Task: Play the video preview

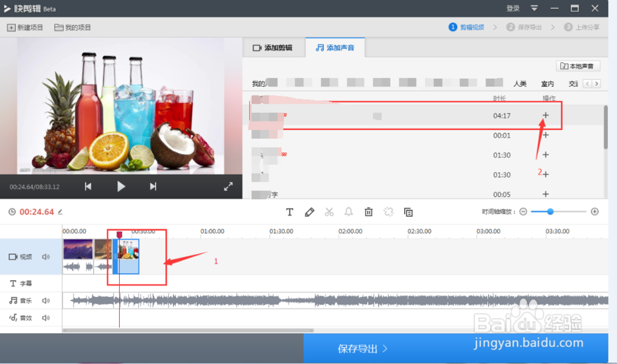Action: [x=121, y=186]
